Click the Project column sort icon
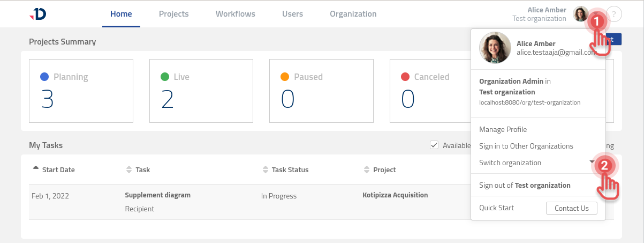The height and width of the screenshot is (243, 644). 366,170
